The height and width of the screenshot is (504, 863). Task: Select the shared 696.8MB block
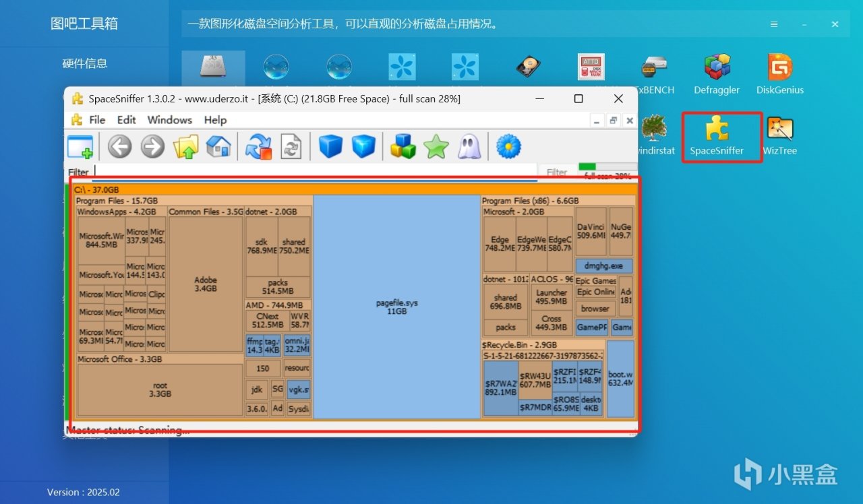pyautogui.click(x=506, y=302)
